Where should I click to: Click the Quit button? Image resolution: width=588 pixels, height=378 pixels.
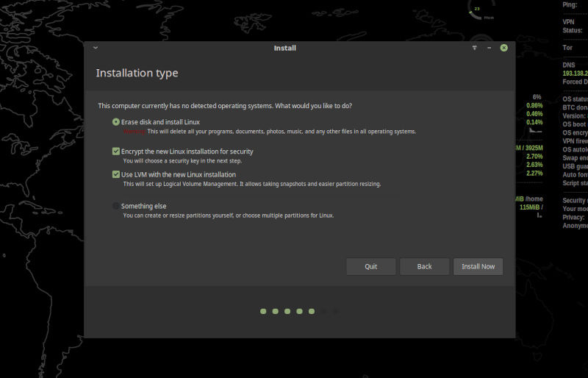pos(371,266)
